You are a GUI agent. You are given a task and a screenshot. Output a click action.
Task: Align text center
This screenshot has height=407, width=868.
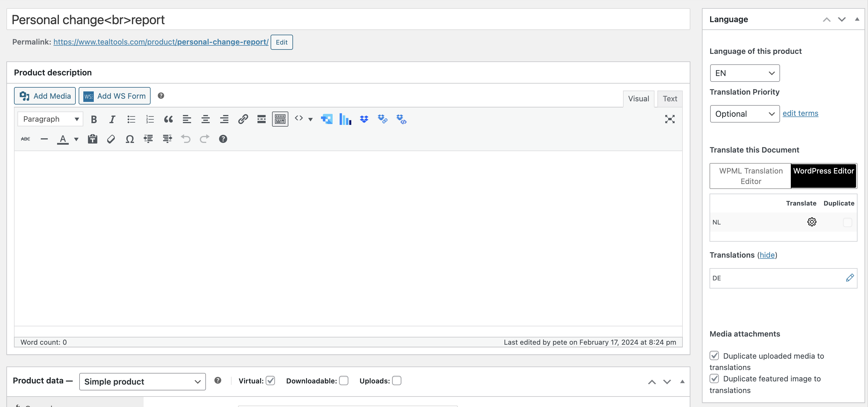tap(206, 119)
